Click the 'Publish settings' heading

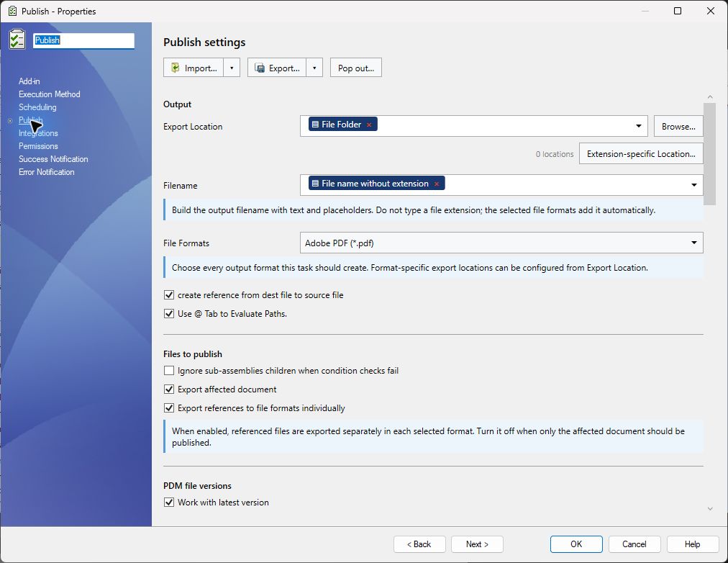204,42
